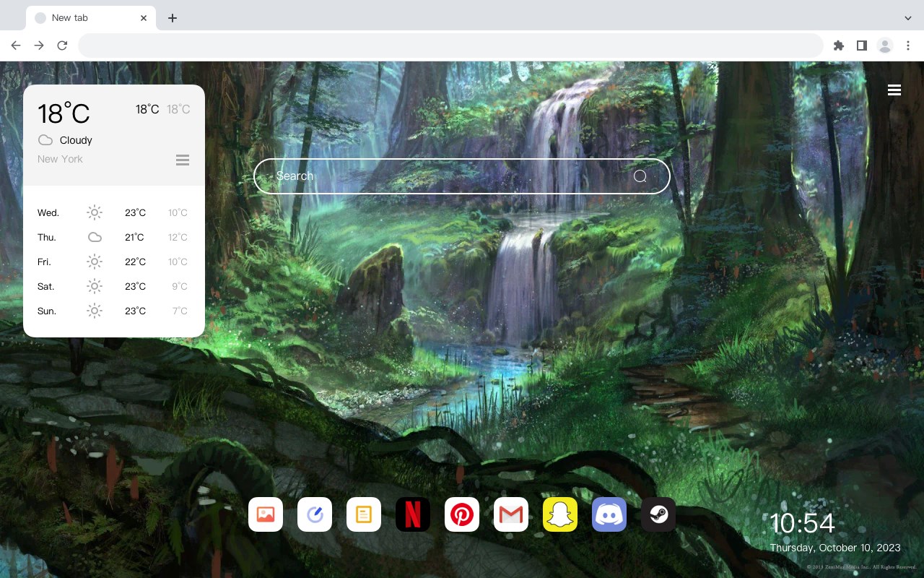924x578 pixels.
Task: Open a new tab with plus button
Action: [172, 18]
